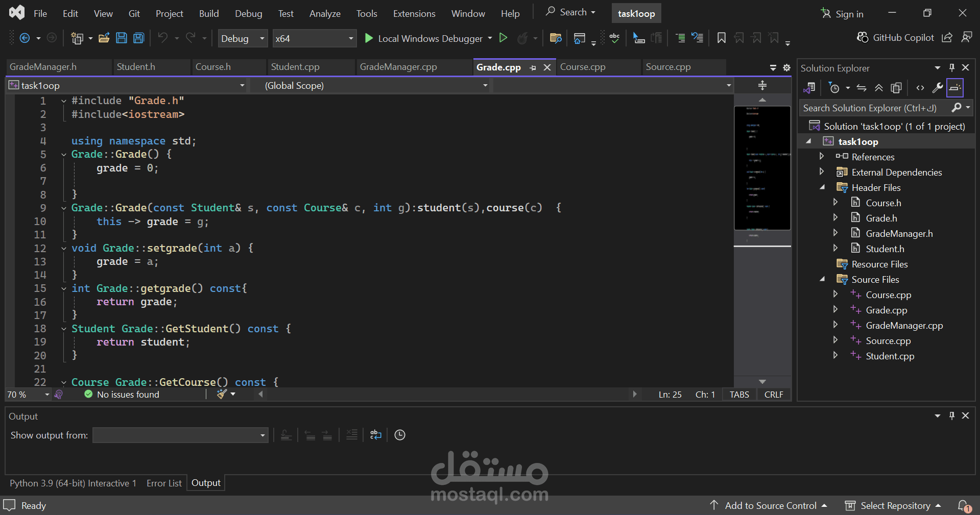Switch to the Error List tab
This screenshot has height=515, width=980.
coord(164,483)
